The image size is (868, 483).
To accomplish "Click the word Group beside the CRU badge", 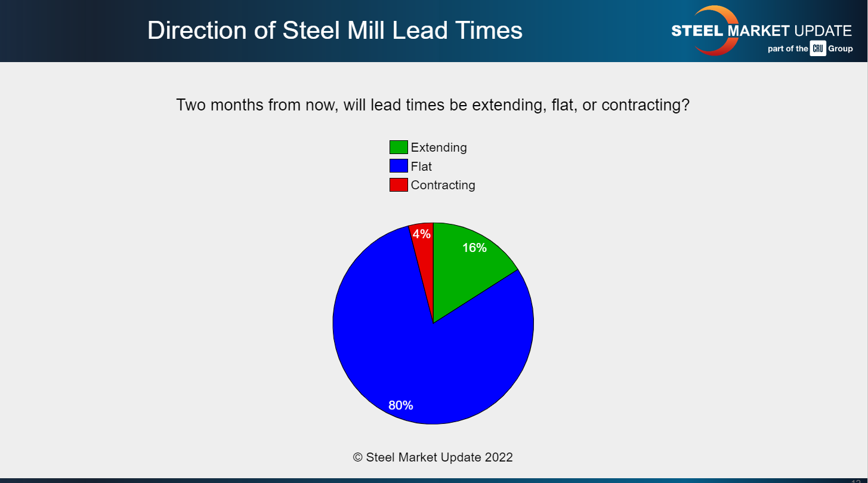I will pyautogui.click(x=840, y=49).
